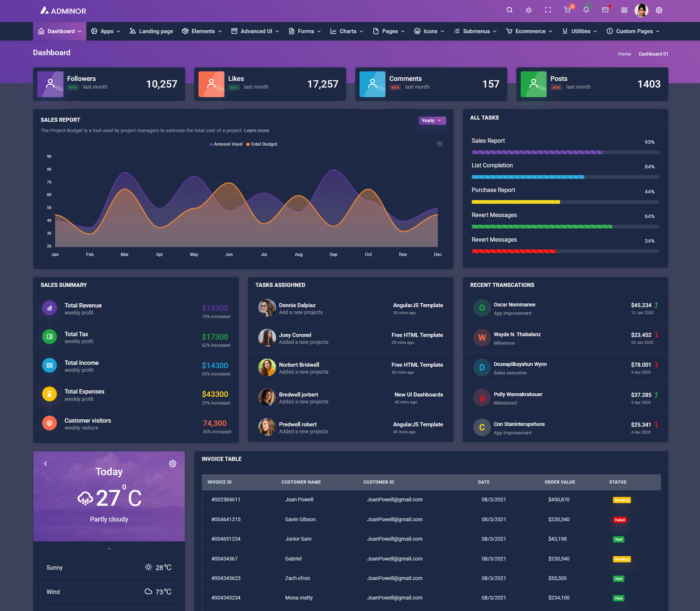Open the search icon in header

[x=509, y=10]
